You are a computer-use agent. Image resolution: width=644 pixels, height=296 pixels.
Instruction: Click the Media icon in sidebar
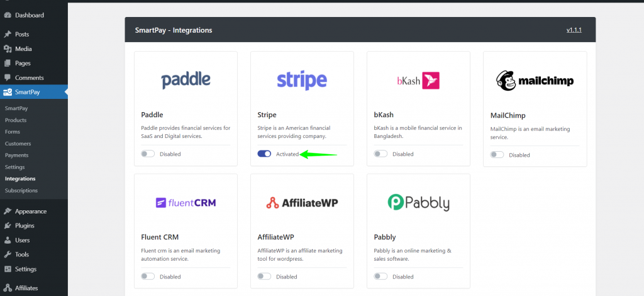point(8,49)
